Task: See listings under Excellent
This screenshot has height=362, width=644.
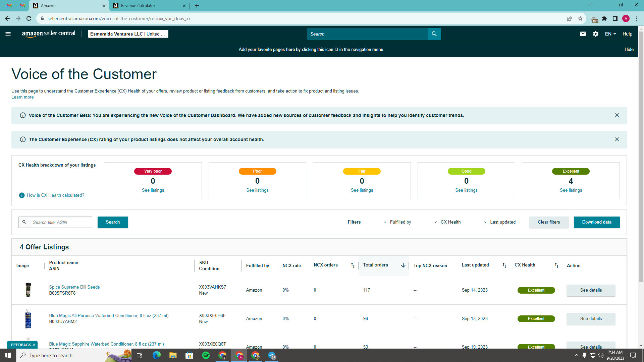Action: [571, 190]
